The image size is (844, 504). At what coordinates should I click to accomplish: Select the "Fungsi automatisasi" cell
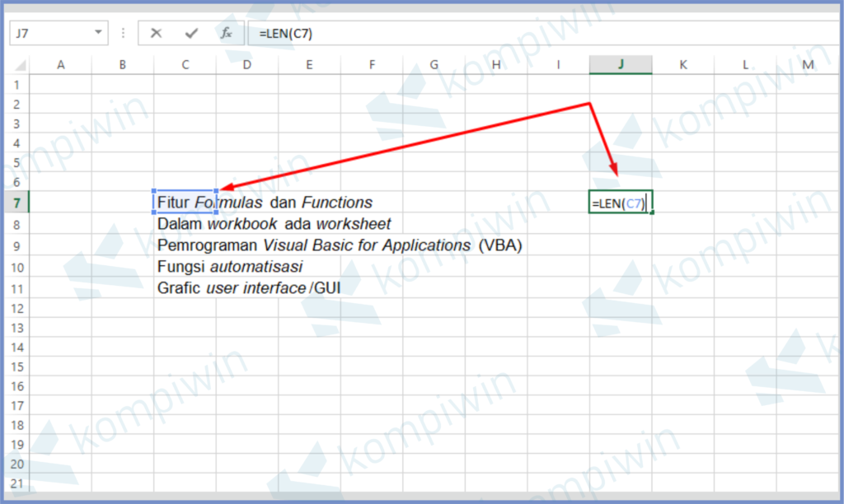click(185, 267)
